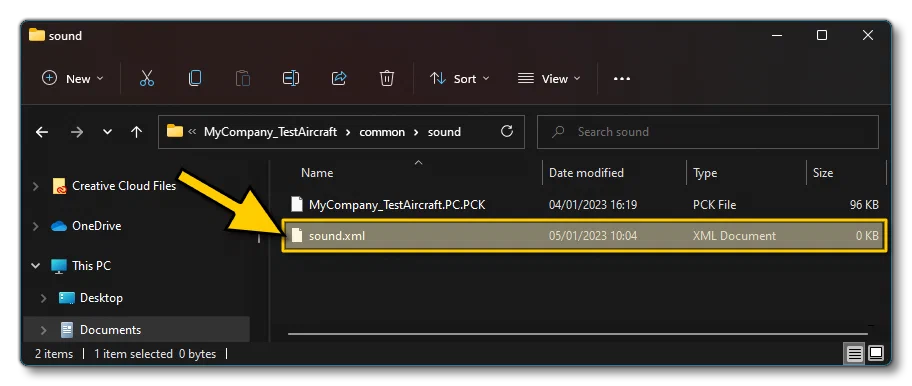Click the Share icon in toolbar
This screenshot has width=912, height=386.
[339, 78]
